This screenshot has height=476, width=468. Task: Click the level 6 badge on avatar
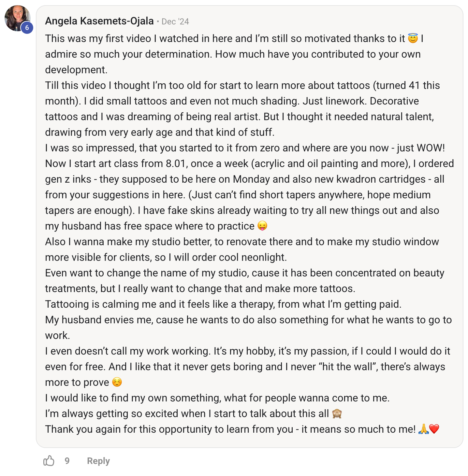(x=27, y=28)
